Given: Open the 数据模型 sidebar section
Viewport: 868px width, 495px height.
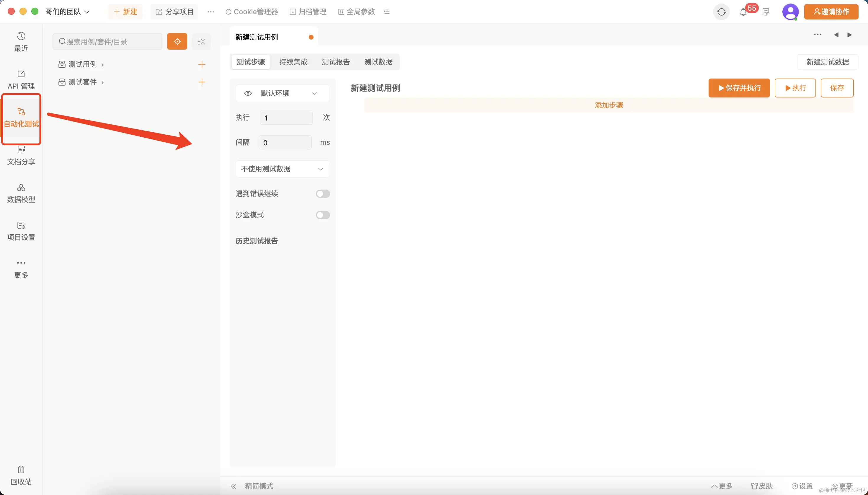Looking at the screenshot, I should 21,193.
